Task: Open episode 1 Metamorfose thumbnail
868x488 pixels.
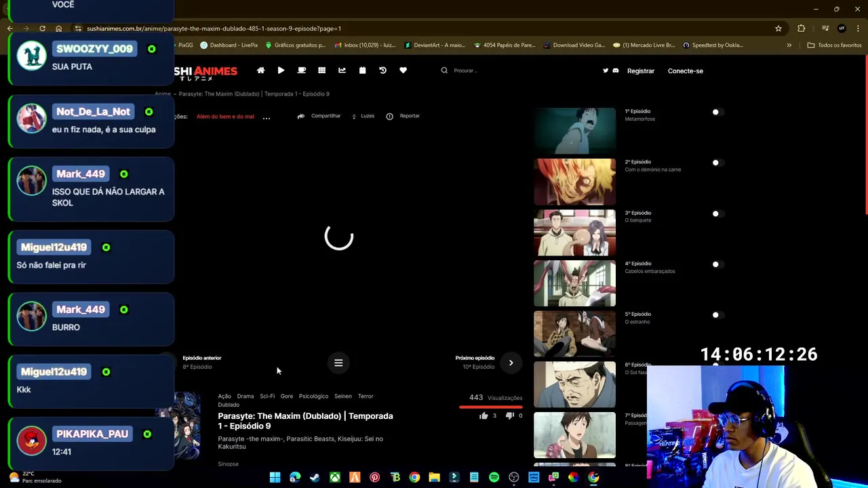Action: point(574,131)
